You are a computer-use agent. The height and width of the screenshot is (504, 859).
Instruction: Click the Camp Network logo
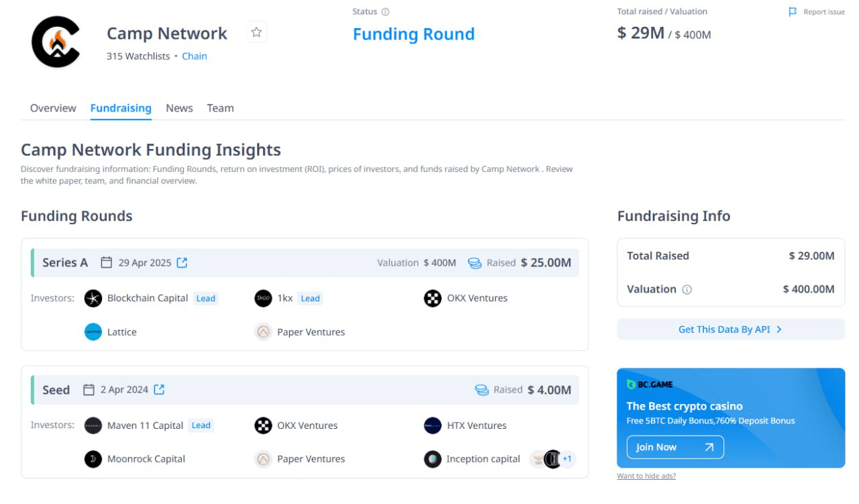tap(56, 42)
